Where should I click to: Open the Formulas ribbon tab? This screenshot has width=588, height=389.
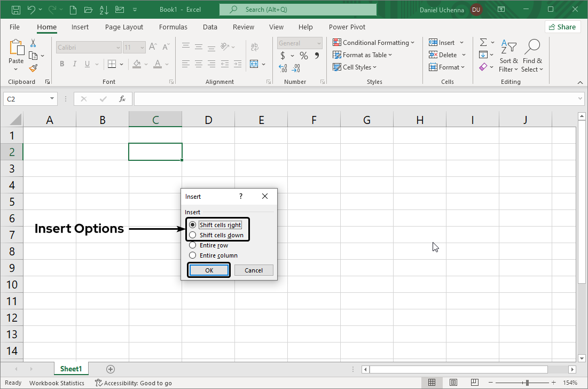click(173, 27)
